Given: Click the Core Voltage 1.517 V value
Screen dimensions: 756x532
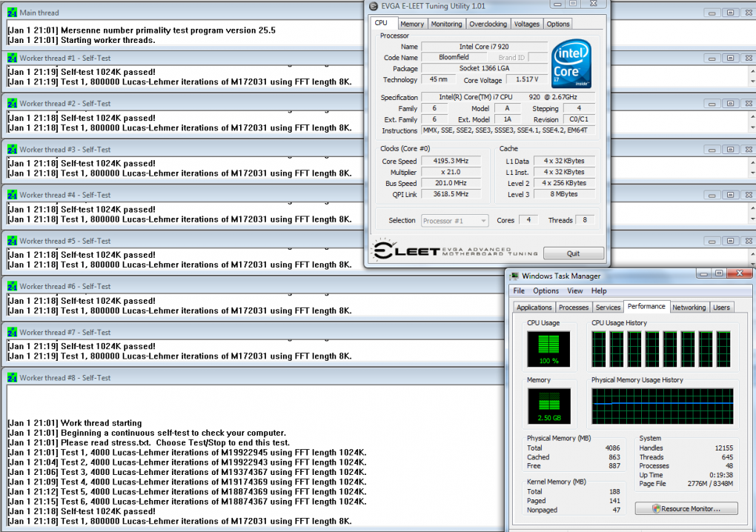Looking at the screenshot, I should pyautogui.click(x=527, y=79).
